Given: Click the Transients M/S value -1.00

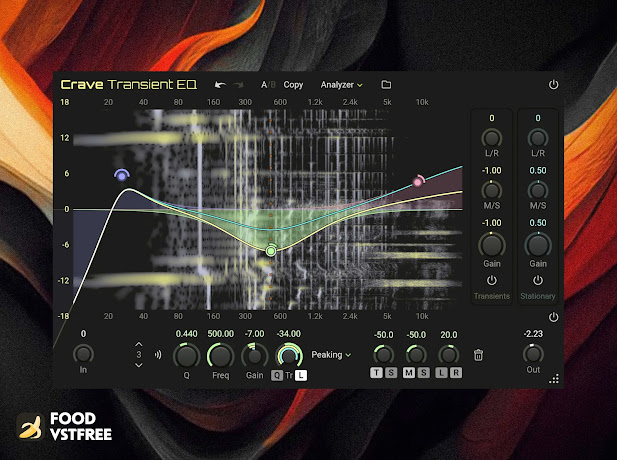Looking at the screenshot, I should click(491, 170).
